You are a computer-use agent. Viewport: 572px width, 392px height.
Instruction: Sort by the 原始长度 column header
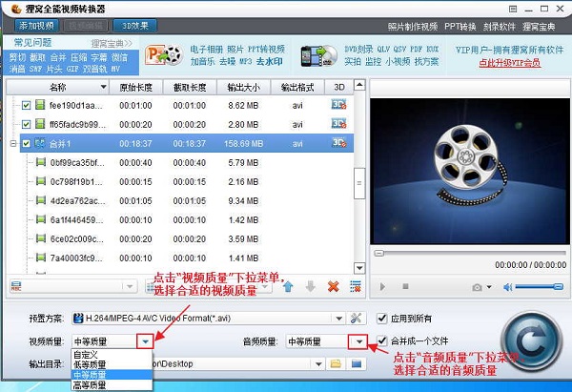136,87
